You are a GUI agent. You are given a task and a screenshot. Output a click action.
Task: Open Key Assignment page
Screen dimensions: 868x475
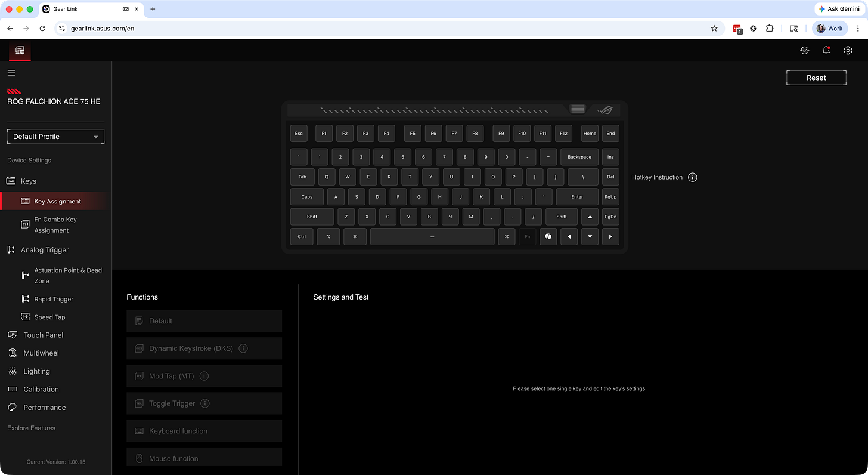pos(56,201)
